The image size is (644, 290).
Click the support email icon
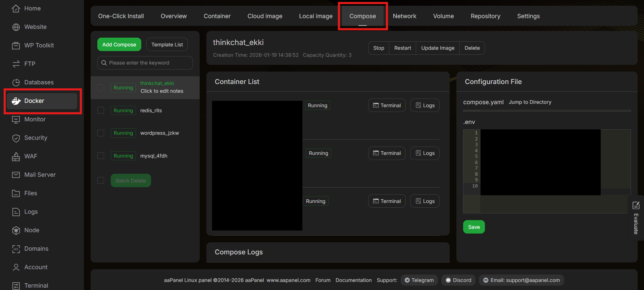pyautogui.click(x=486, y=280)
